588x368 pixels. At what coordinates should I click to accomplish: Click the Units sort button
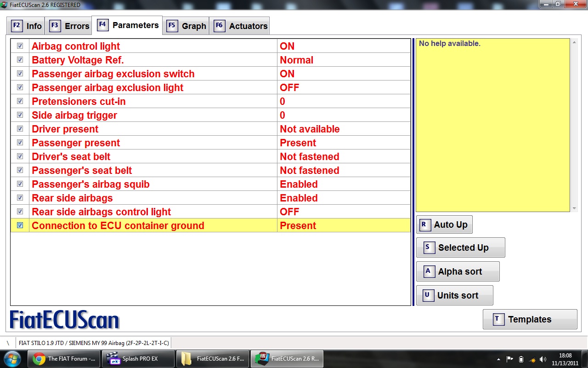tap(454, 295)
